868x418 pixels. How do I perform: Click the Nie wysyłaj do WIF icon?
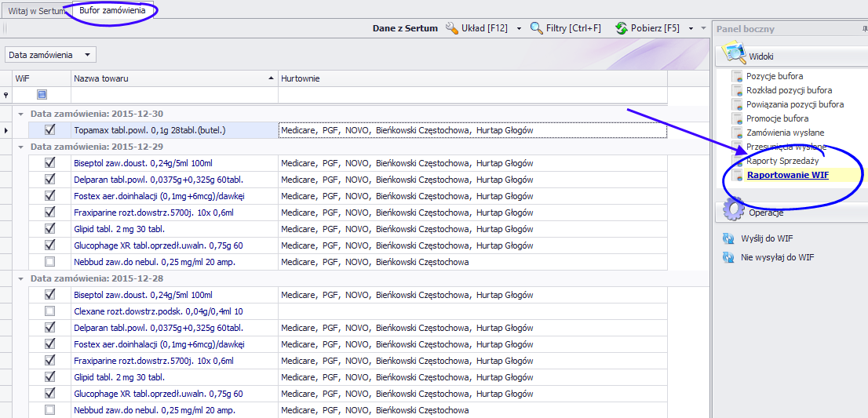[728, 257]
